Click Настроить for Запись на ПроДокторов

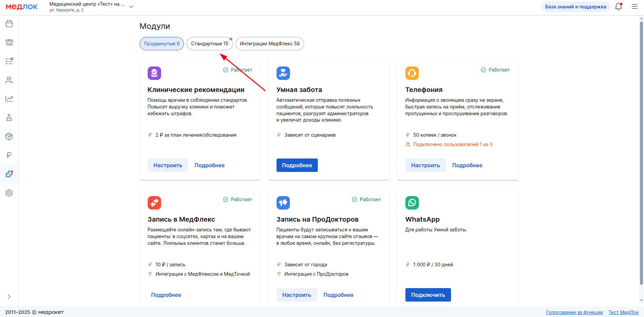pyautogui.click(x=297, y=295)
